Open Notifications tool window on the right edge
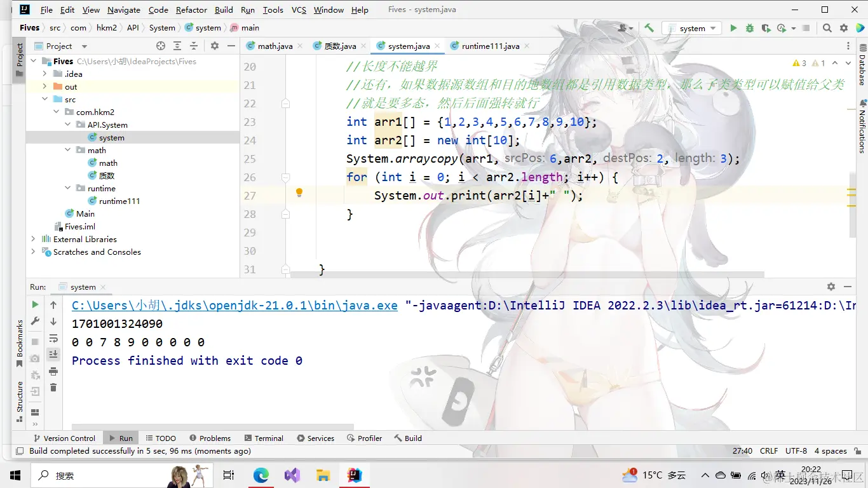Screen dimensions: 868x488 click(862, 126)
